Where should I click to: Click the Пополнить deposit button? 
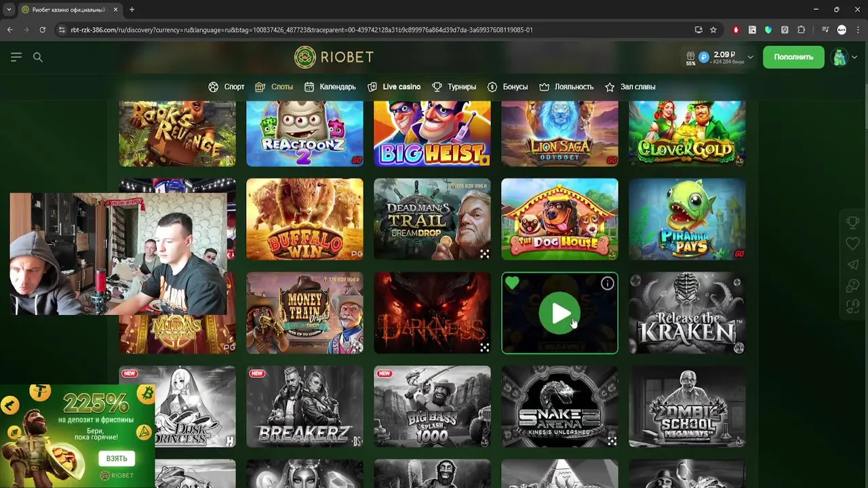(793, 57)
